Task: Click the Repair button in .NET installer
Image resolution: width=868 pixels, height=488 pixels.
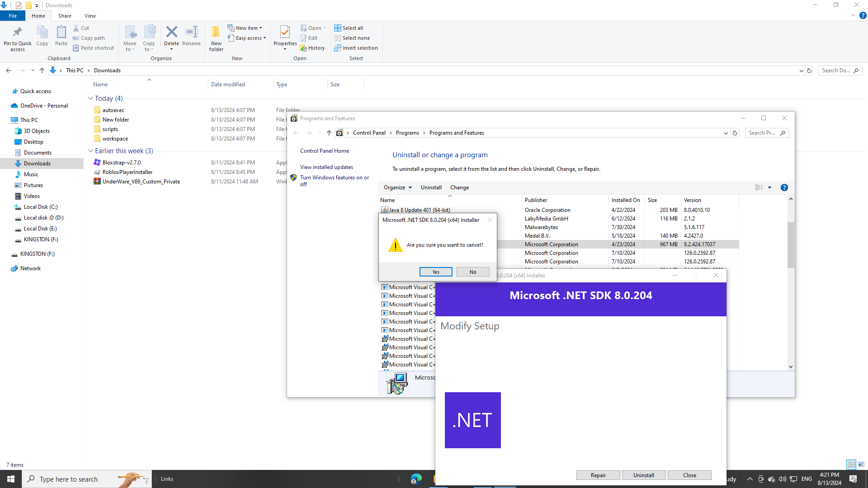Action: (x=598, y=475)
